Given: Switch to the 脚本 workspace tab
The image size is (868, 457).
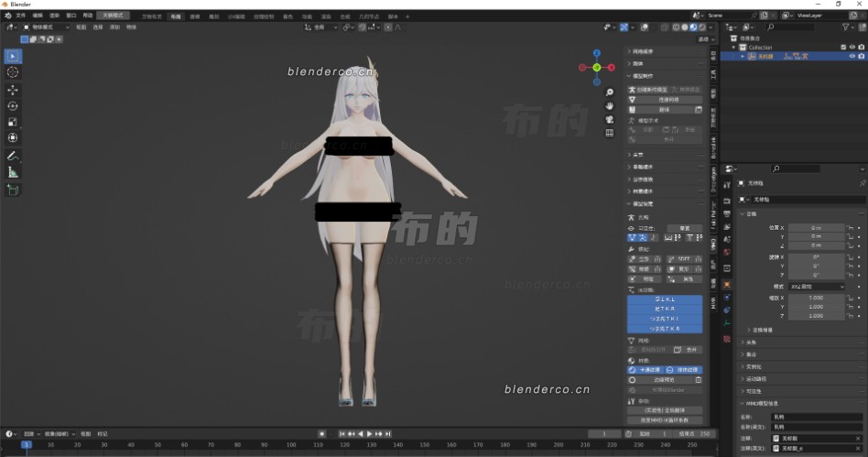Looking at the screenshot, I should (x=393, y=16).
